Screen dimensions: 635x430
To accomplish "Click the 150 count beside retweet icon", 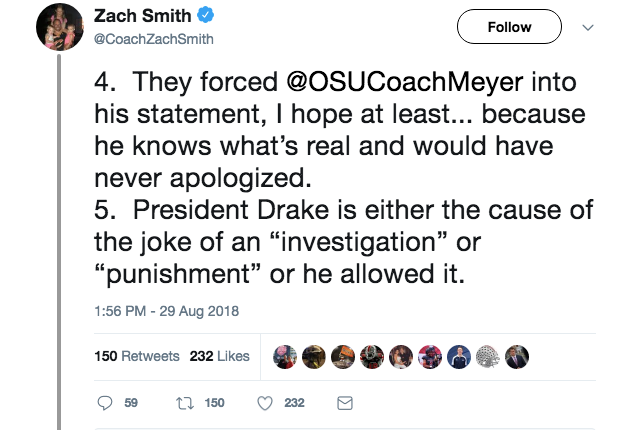I will click(x=214, y=403).
